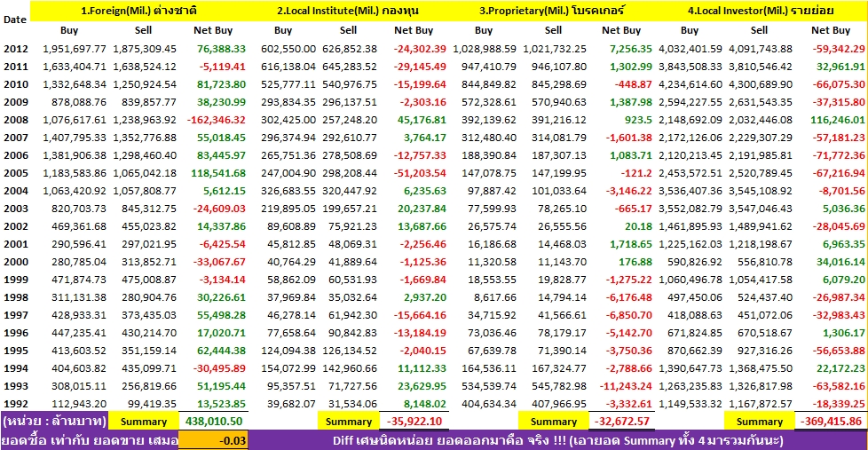Image resolution: width=868 pixels, height=450 pixels.
Task: Click the 3.Proprietary(Mil.) group header
Action: (x=552, y=11)
